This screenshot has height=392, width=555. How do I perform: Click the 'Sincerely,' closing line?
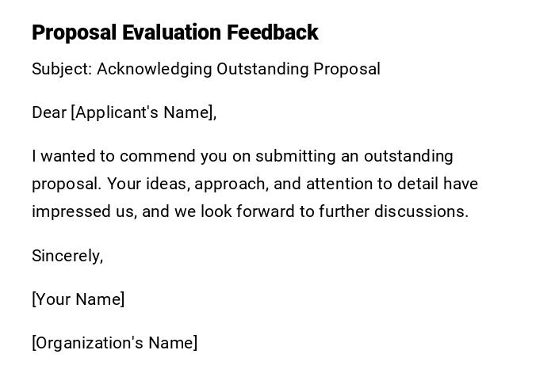coord(67,256)
